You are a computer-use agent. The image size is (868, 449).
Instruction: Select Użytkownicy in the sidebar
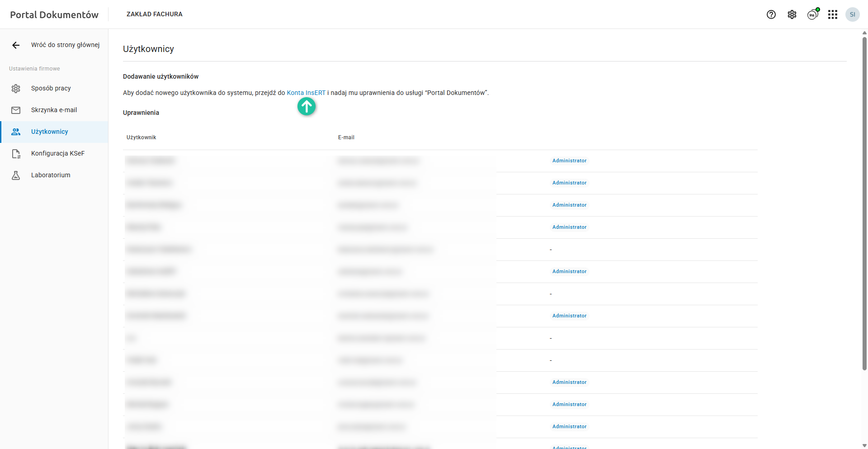pos(49,132)
